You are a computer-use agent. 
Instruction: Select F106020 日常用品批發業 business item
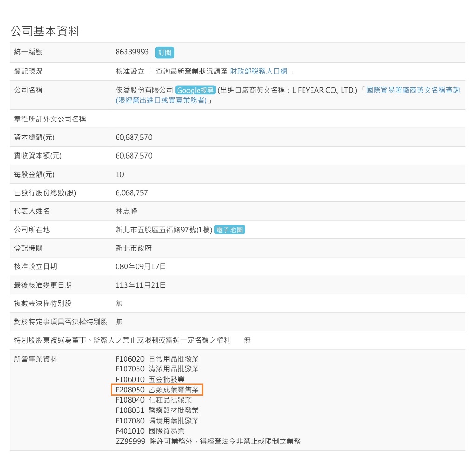click(x=157, y=359)
